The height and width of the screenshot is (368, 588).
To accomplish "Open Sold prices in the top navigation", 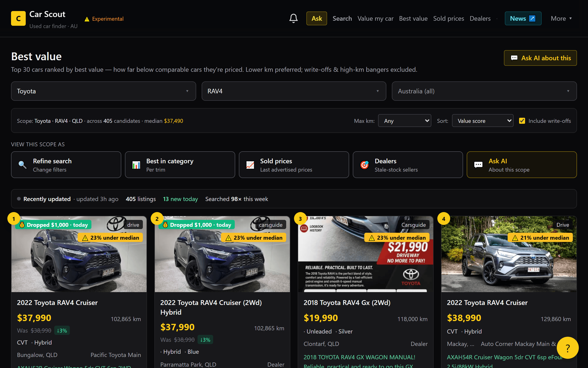I will pos(449,18).
